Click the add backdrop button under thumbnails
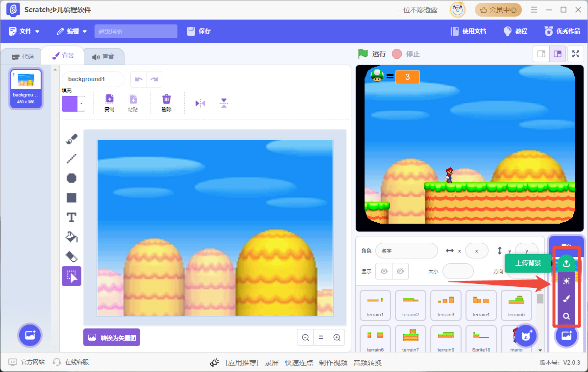Screen dimensions: 588x372 click(x=30, y=336)
